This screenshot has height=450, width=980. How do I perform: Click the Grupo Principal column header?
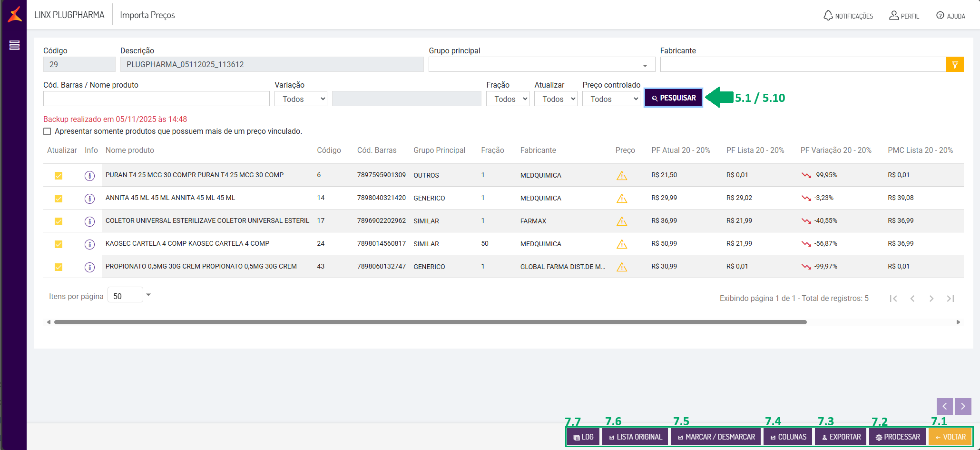click(440, 150)
